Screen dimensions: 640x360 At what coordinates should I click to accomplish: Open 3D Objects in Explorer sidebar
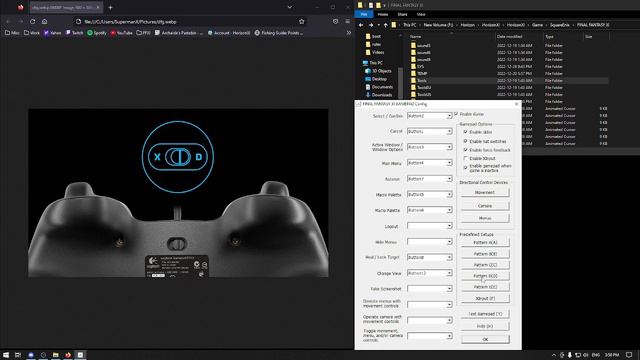378,71
